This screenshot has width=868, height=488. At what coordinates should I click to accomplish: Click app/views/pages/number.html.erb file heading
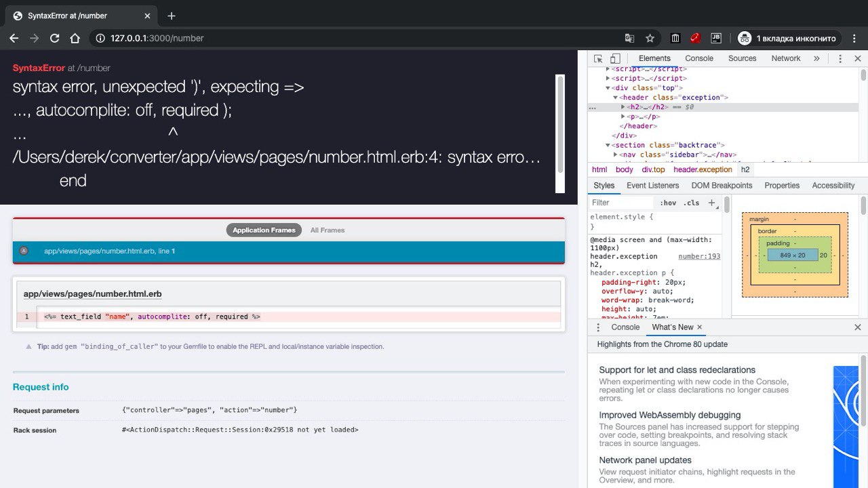coord(92,294)
